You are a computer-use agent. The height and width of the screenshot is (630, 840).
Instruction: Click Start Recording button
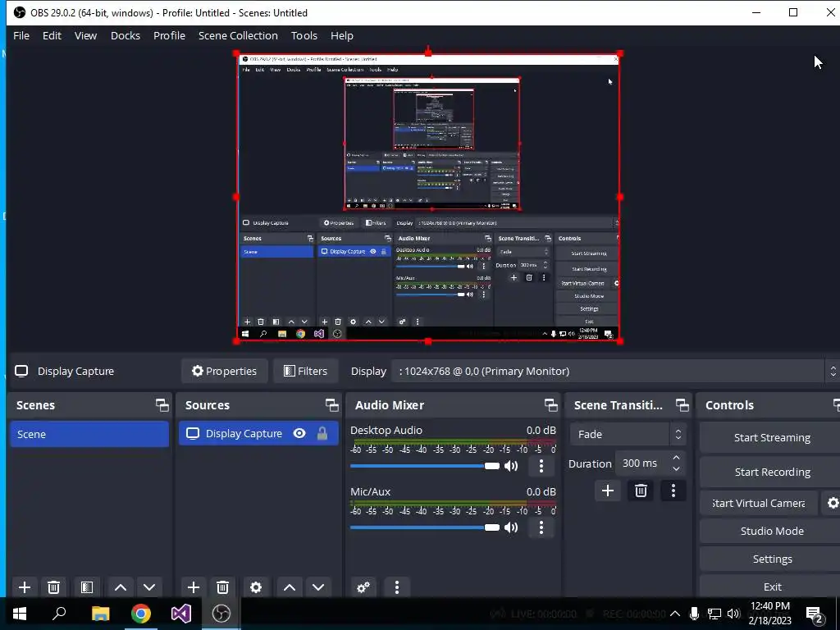click(771, 472)
